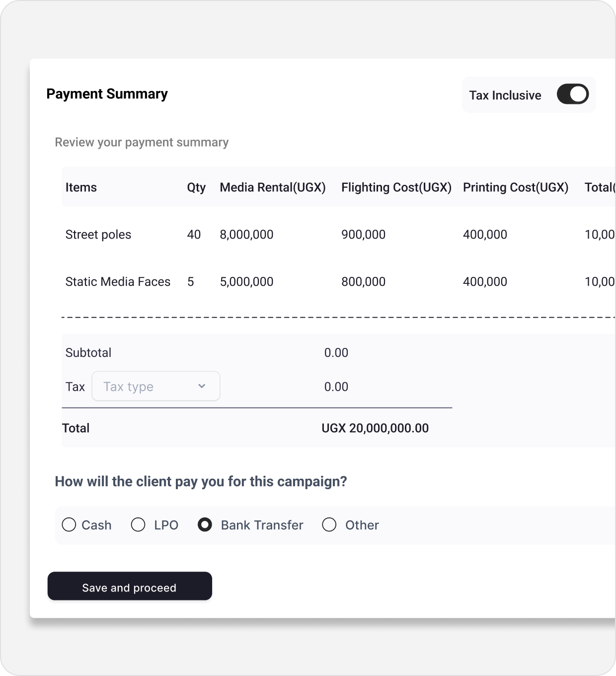Click Printing Cost(UGX) column header
Screen dimensions: 616x676
(516, 187)
